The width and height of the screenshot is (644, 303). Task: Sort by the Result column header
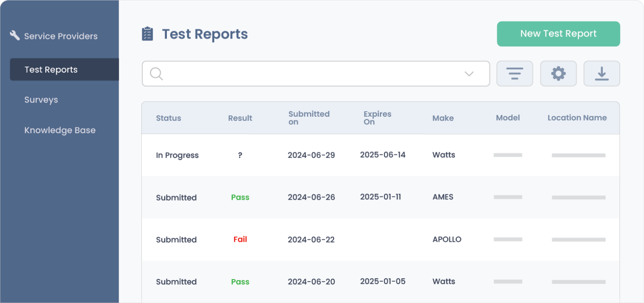240,118
